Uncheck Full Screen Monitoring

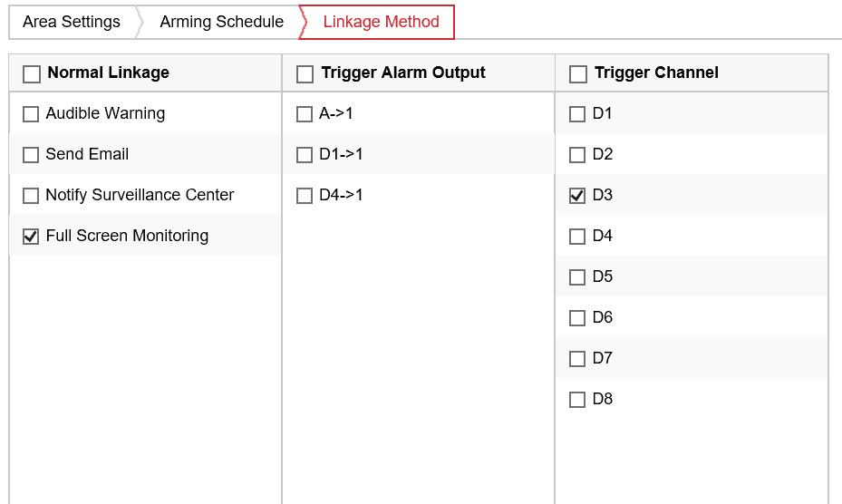click(31, 237)
